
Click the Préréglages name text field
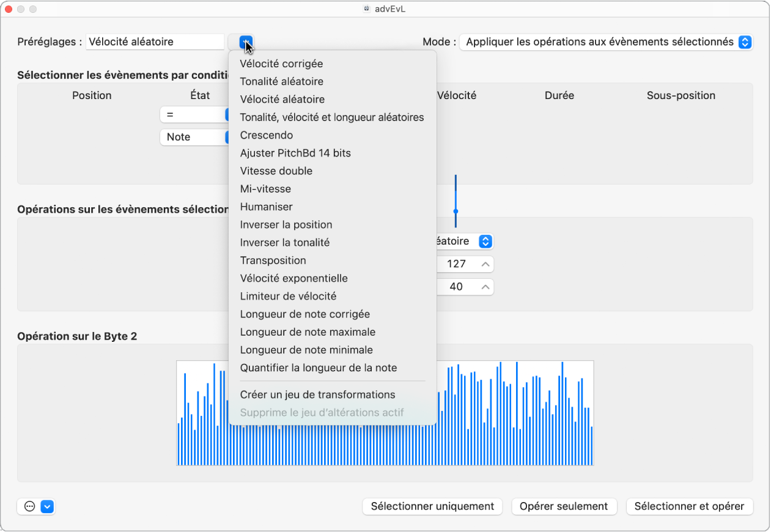point(155,42)
